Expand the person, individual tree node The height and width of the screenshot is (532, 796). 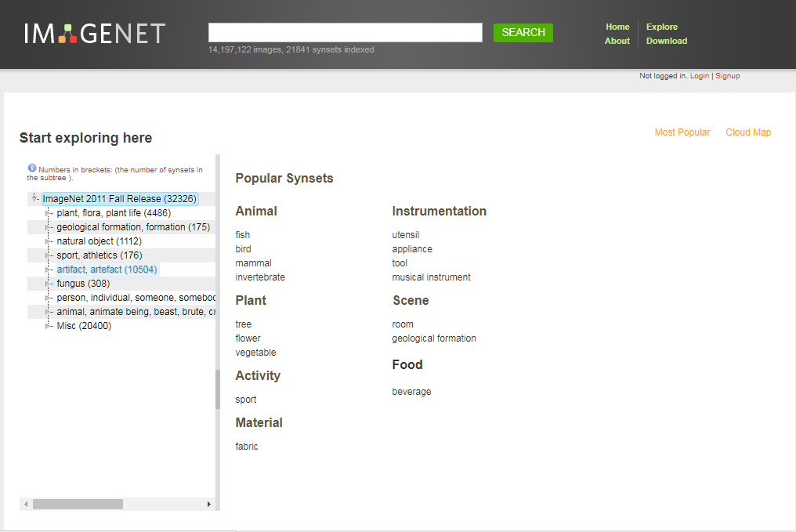coord(49,298)
